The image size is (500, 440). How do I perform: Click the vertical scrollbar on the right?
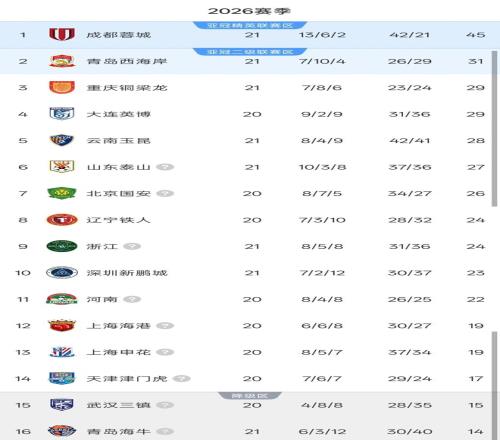click(x=495, y=129)
